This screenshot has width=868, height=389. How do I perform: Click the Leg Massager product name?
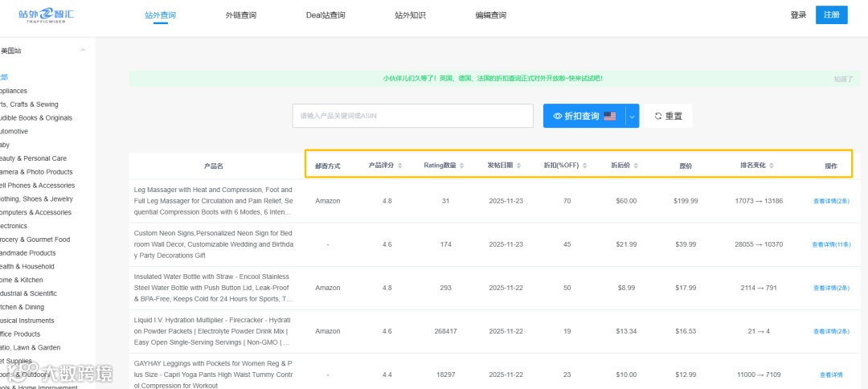point(214,201)
